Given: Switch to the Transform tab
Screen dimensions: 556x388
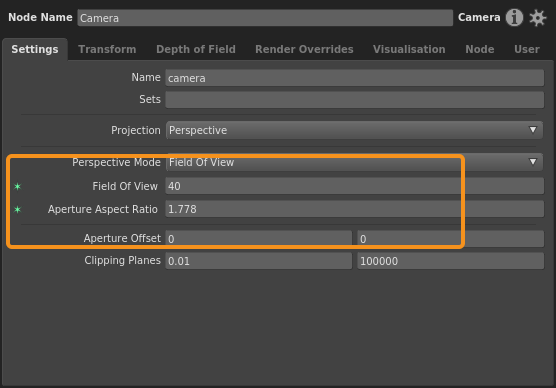Looking at the screenshot, I should click(107, 49).
